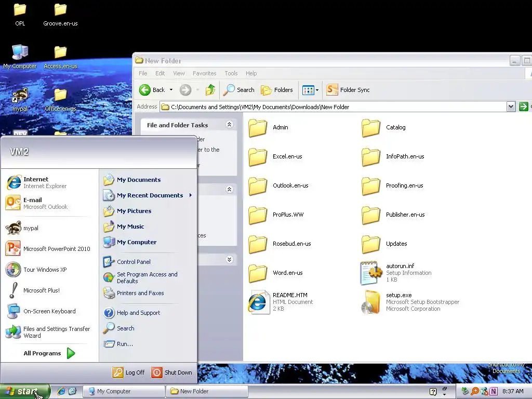This screenshot has width=532, height=399.
Task: Collapse the second task pane section
Action: [229, 189]
